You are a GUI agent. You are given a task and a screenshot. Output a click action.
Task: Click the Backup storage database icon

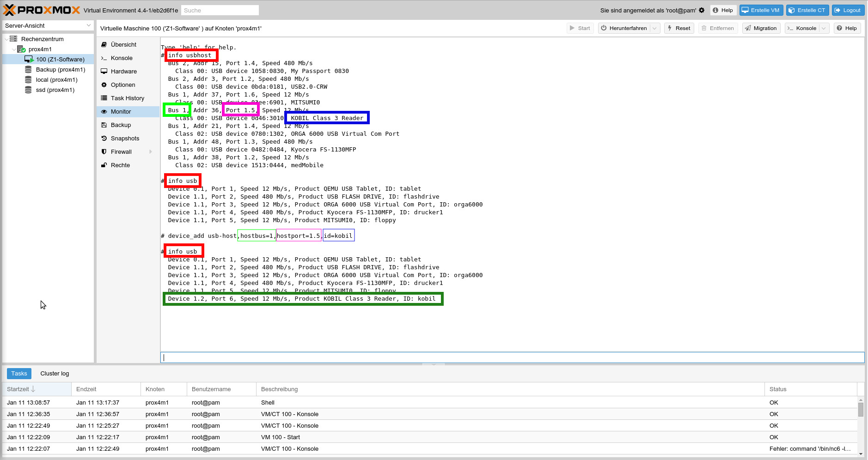[x=28, y=70]
